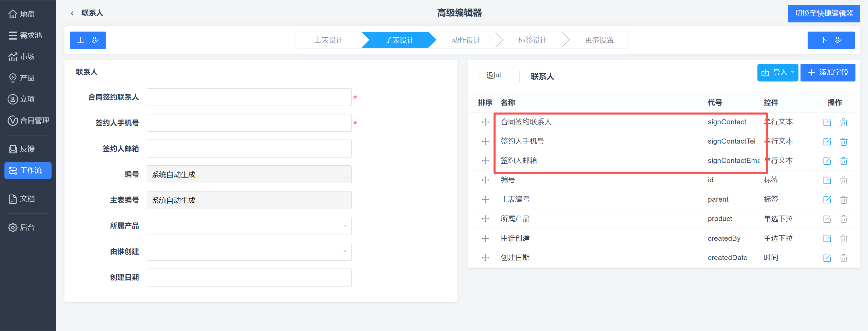
Task: Click trash icon in 由谁创建 row
Action: point(844,239)
